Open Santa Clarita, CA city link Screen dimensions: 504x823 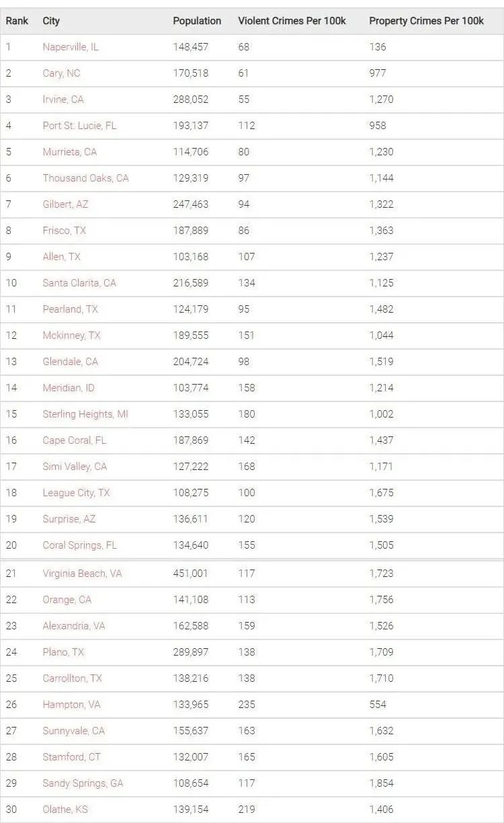(79, 283)
